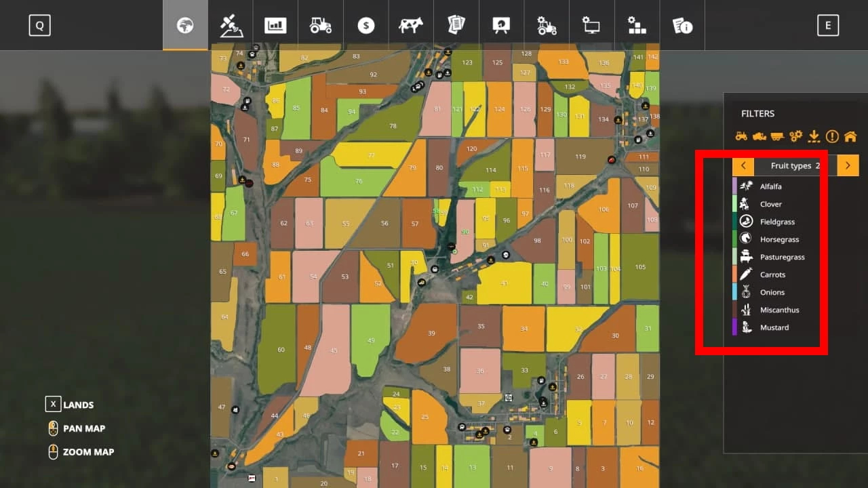Screen dimensions: 868x488
Task: Toggle the house buildings map filter
Action: [x=850, y=136]
